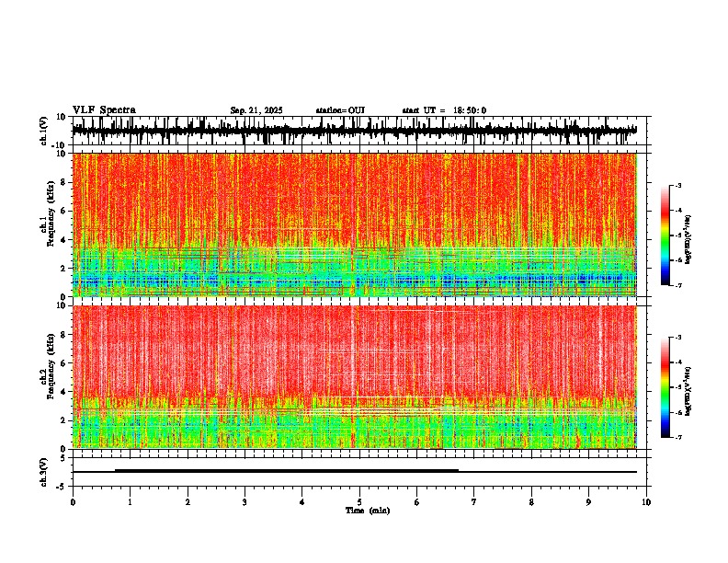
Task: Click the ch.2 spectrogram color scale bar
Action: [665, 387]
